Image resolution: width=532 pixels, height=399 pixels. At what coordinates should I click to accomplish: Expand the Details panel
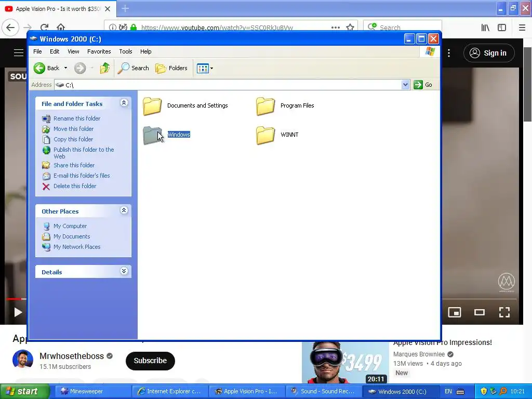click(x=124, y=271)
